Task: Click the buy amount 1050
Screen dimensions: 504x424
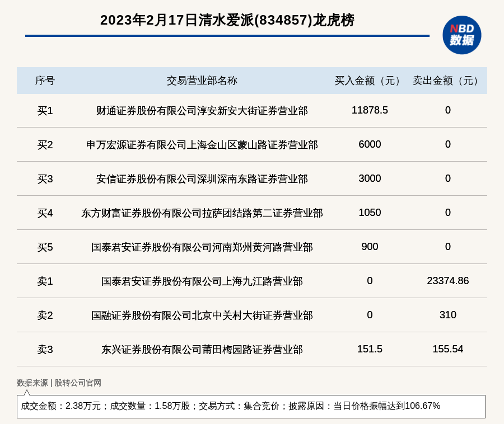Action: 370,213
